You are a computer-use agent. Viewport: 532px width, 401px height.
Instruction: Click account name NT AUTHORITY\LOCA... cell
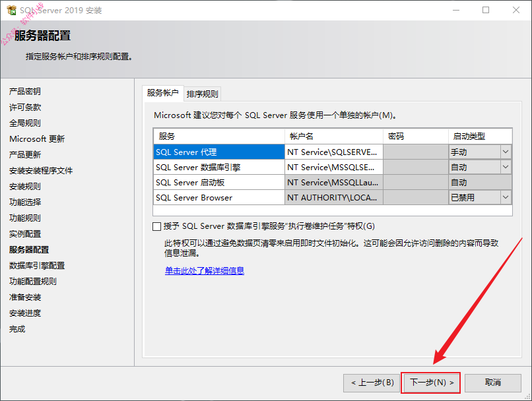click(x=334, y=197)
